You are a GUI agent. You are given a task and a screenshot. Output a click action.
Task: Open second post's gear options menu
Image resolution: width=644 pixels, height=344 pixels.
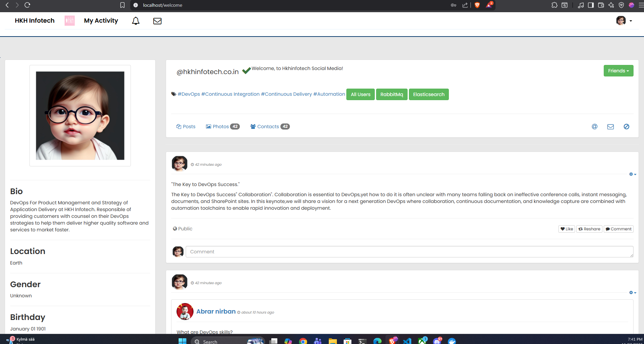click(x=632, y=293)
